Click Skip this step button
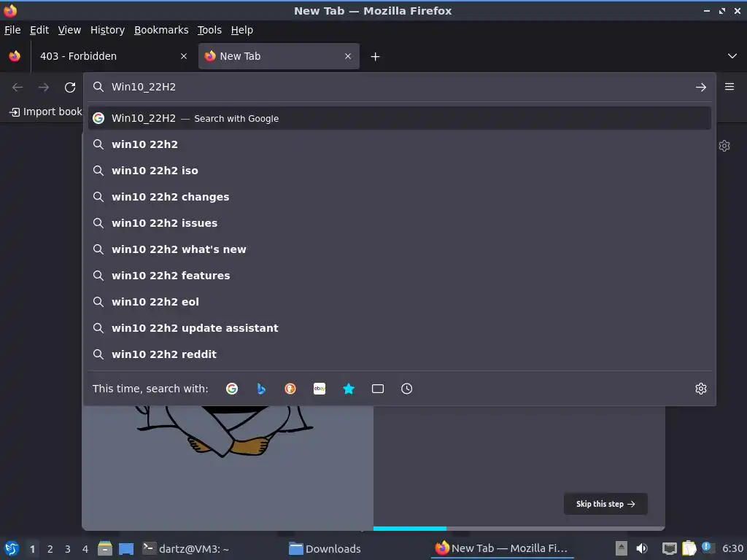The height and width of the screenshot is (560, 747). click(x=605, y=504)
